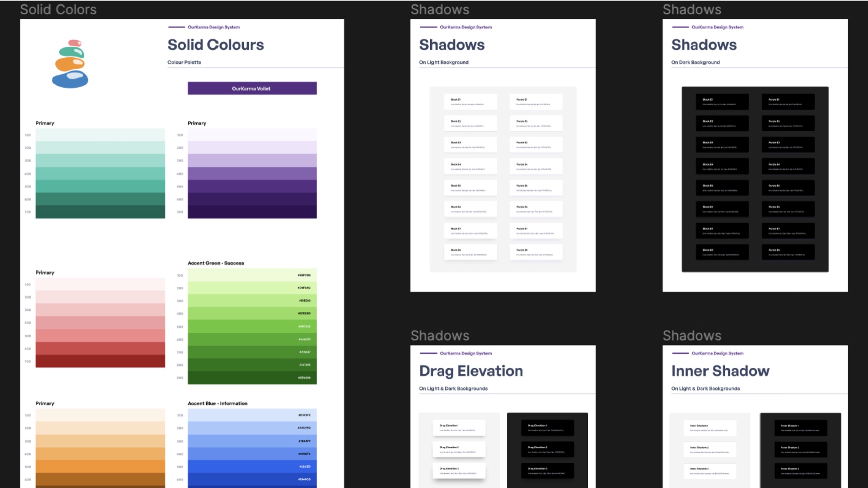This screenshot has height=488, width=868.
Task: Click the On Light Background subtitle
Action: tap(444, 62)
